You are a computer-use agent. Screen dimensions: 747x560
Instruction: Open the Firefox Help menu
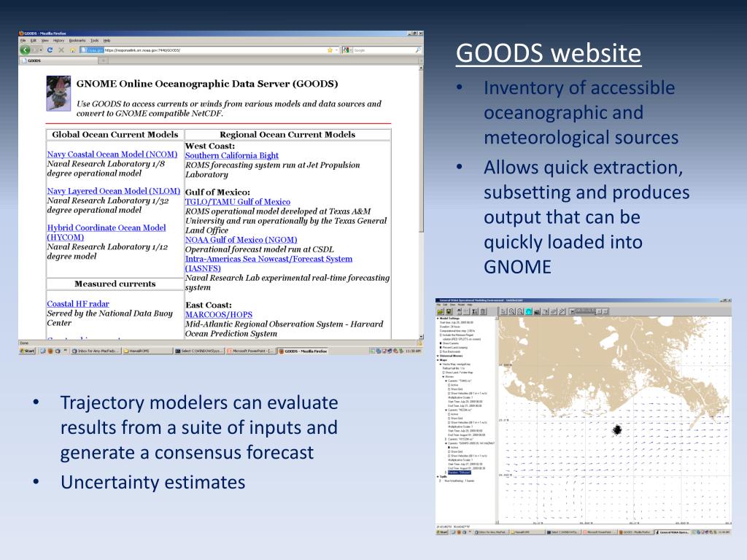tap(107, 41)
